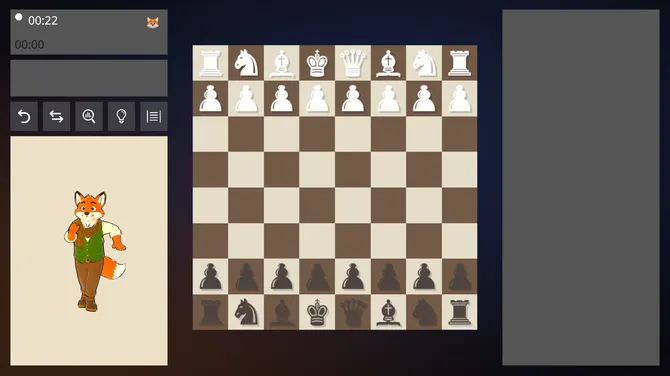Click the empty grey panel on the right
The width and height of the screenshot is (670, 376).
[x=581, y=188]
